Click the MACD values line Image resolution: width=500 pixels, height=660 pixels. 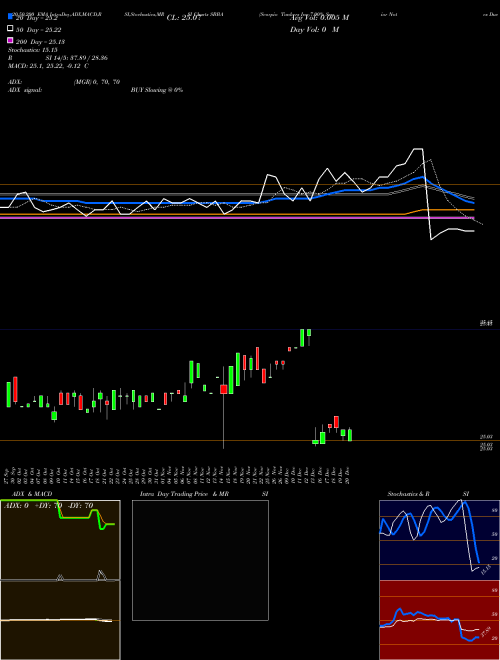48,66
